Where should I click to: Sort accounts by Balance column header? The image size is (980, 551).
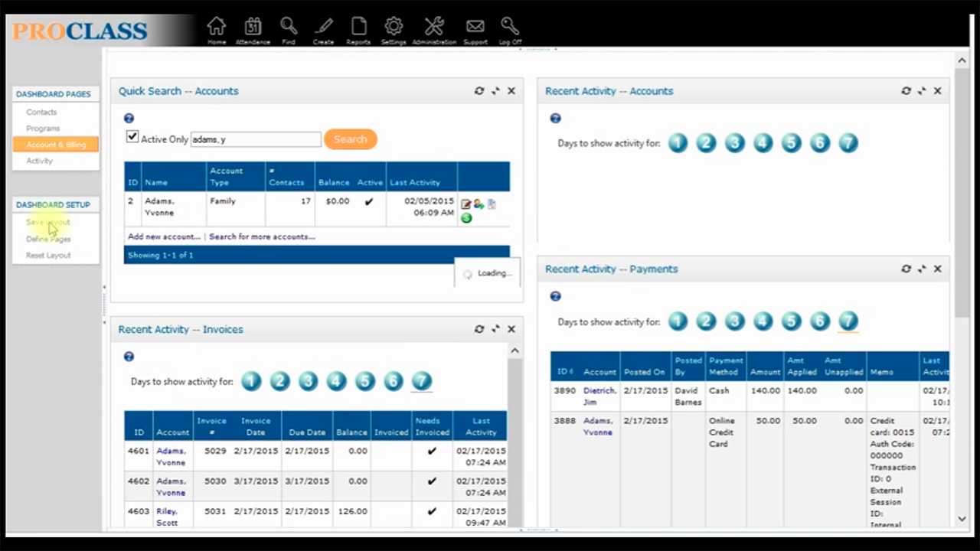pos(334,183)
